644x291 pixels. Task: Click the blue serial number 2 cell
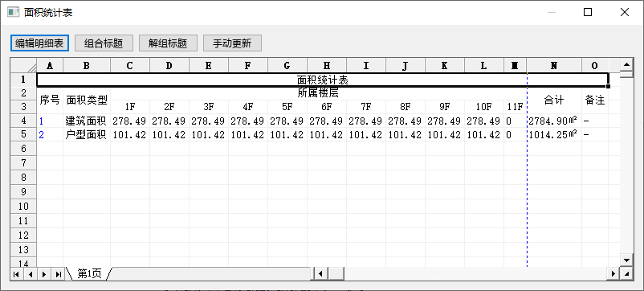pyautogui.click(x=50, y=134)
